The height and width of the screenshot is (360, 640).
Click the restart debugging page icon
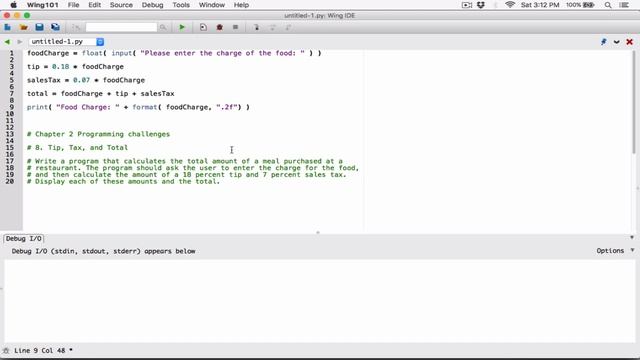pos(203,27)
